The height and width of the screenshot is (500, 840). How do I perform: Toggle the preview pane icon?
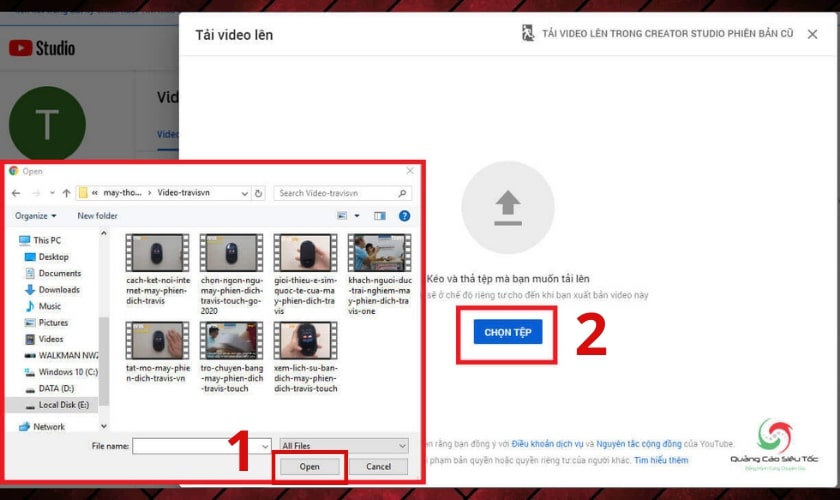tap(380, 216)
